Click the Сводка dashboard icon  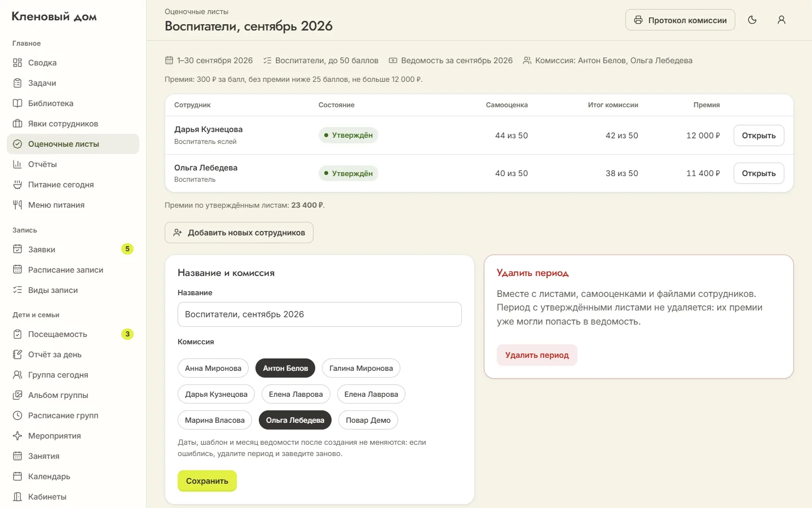click(x=17, y=63)
